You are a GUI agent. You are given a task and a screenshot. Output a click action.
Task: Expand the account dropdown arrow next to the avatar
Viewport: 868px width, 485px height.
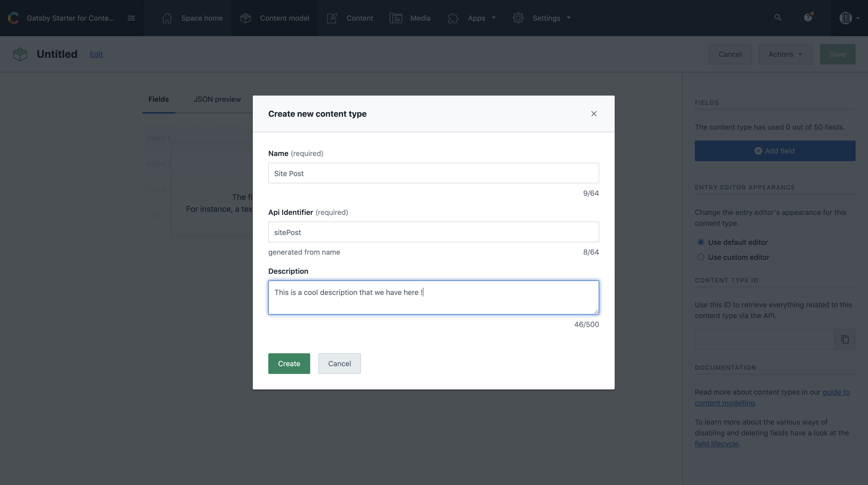[858, 18]
